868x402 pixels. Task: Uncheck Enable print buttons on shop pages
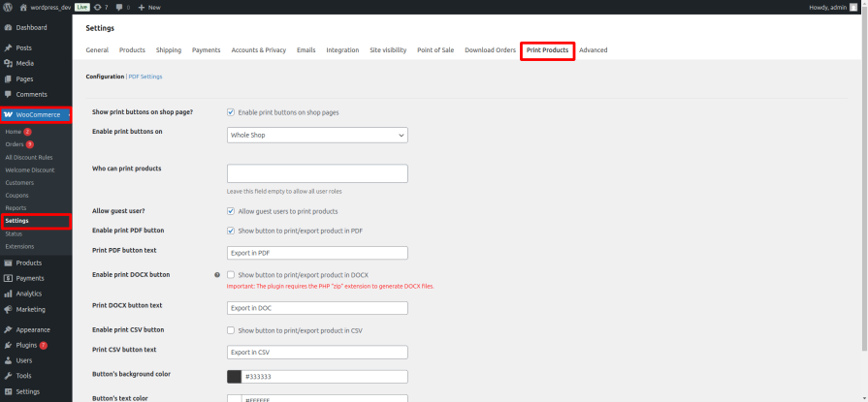pyautogui.click(x=231, y=112)
